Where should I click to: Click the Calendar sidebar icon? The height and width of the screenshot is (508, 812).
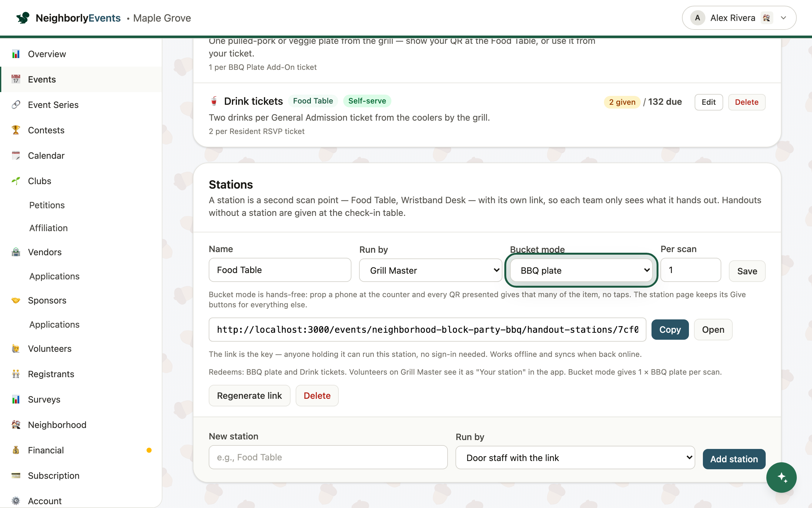point(16,156)
